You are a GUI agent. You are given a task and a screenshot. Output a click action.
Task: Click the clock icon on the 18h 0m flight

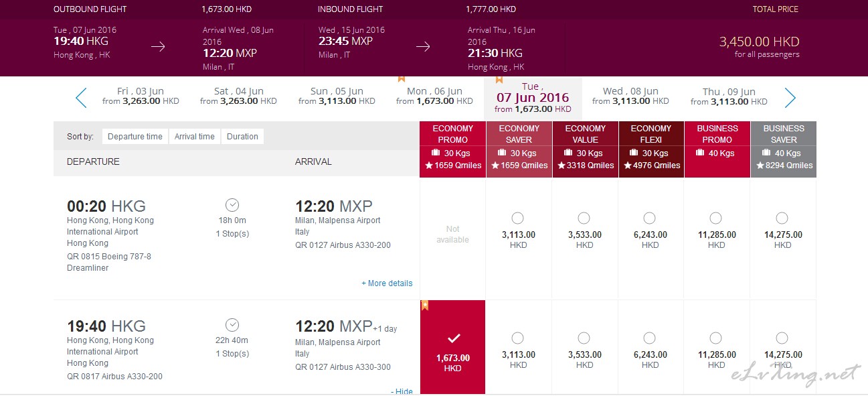[232, 205]
